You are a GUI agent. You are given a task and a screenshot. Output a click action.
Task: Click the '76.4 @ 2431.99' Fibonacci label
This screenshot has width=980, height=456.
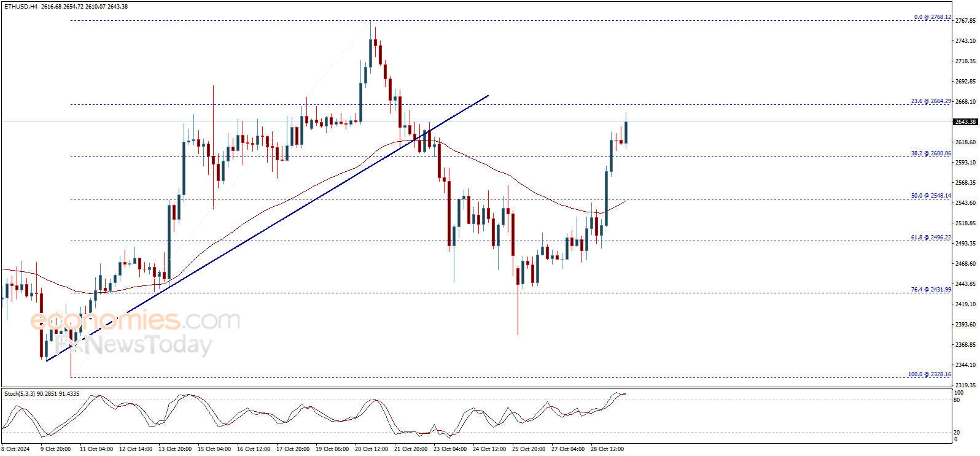931,290
